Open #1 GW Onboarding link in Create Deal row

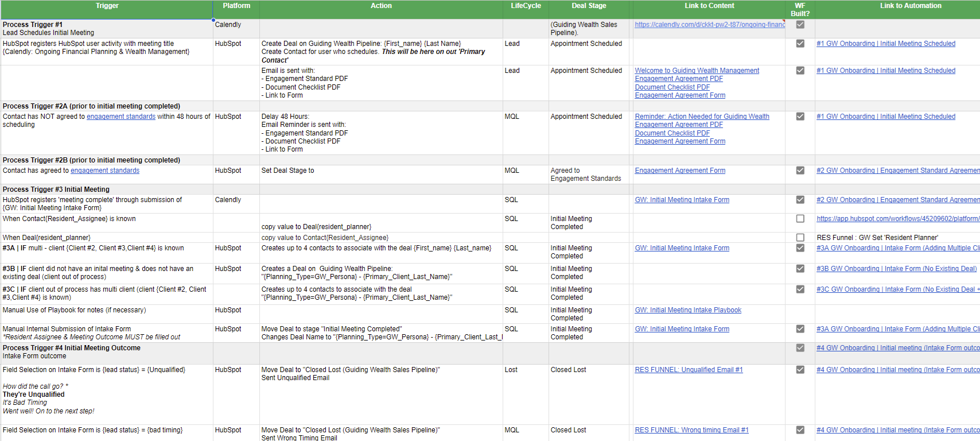pos(886,44)
